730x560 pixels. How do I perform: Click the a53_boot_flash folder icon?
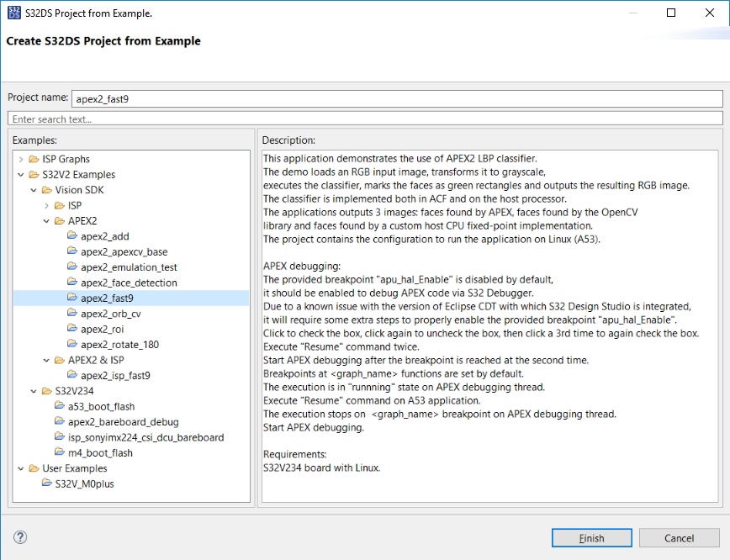60,406
